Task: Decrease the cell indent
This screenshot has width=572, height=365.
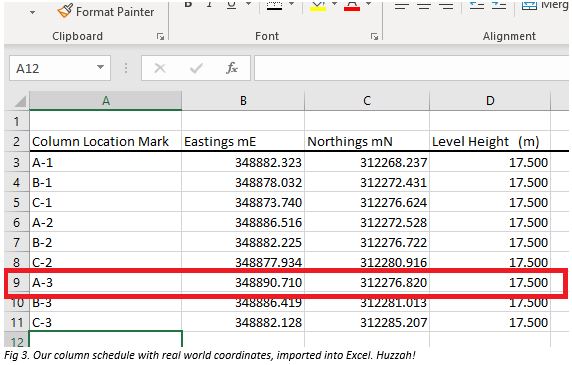Action: pos(476,5)
